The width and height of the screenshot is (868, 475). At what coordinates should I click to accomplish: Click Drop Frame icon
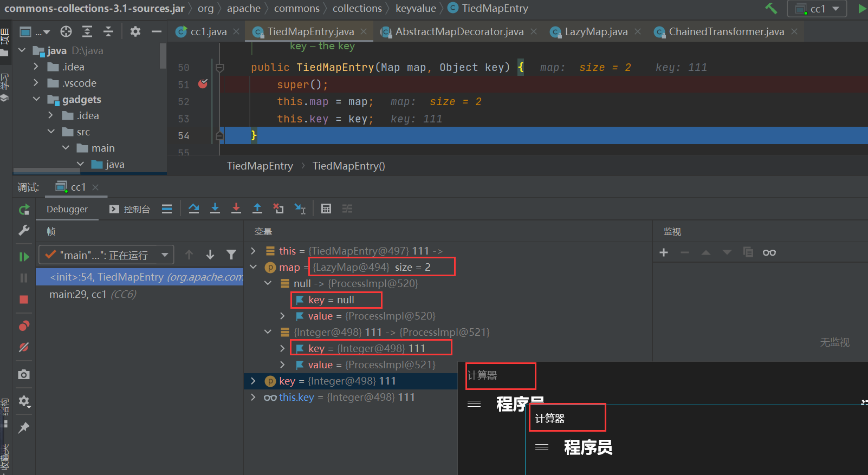[278, 209]
